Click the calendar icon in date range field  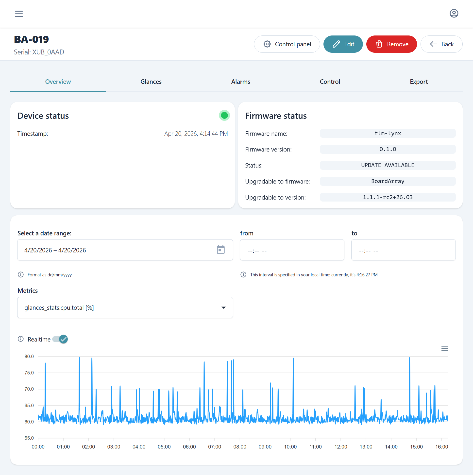220,250
